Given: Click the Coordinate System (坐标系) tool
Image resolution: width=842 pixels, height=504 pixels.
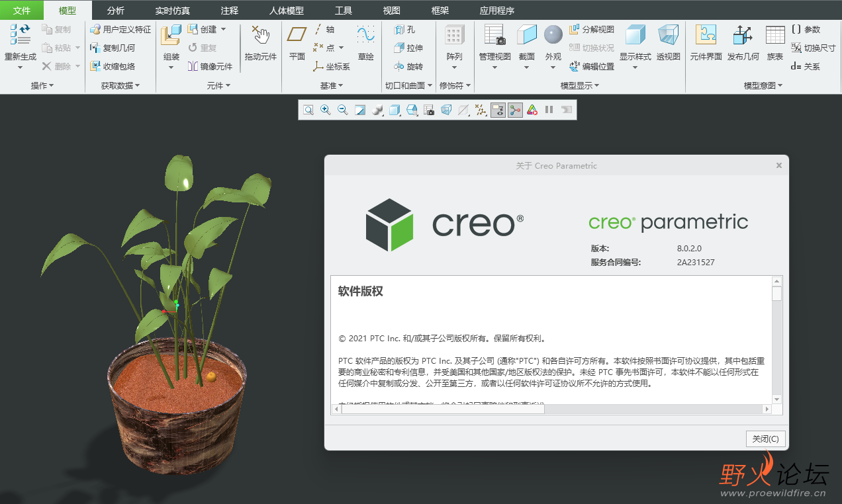Looking at the screenshot, I should pyautogui.click(x=332, y=66).
